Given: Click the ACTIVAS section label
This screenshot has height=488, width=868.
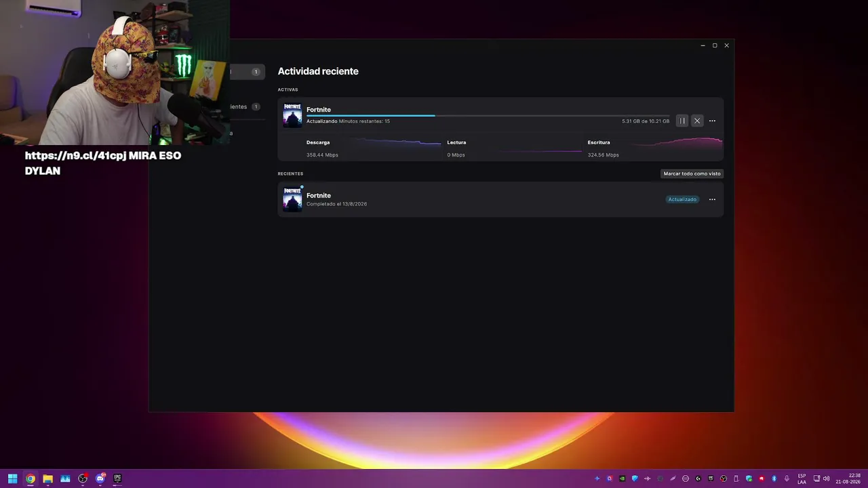Looking at the screenshot, I should 288,89.
